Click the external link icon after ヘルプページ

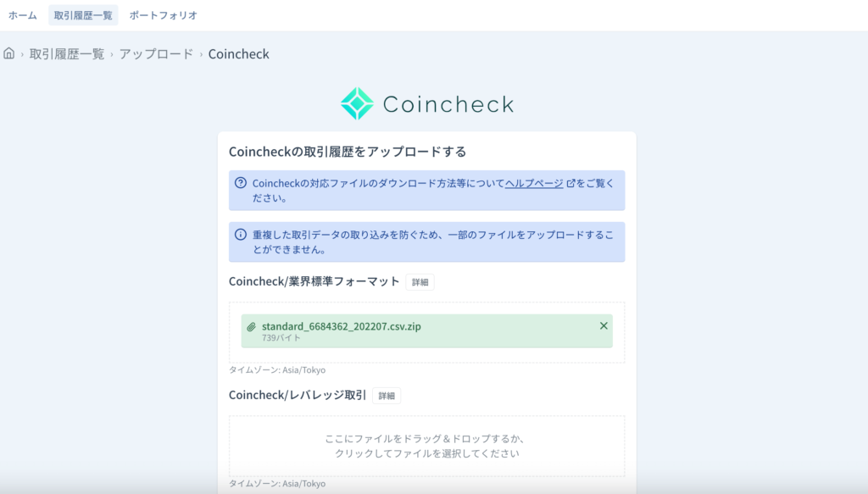point(570,183)
